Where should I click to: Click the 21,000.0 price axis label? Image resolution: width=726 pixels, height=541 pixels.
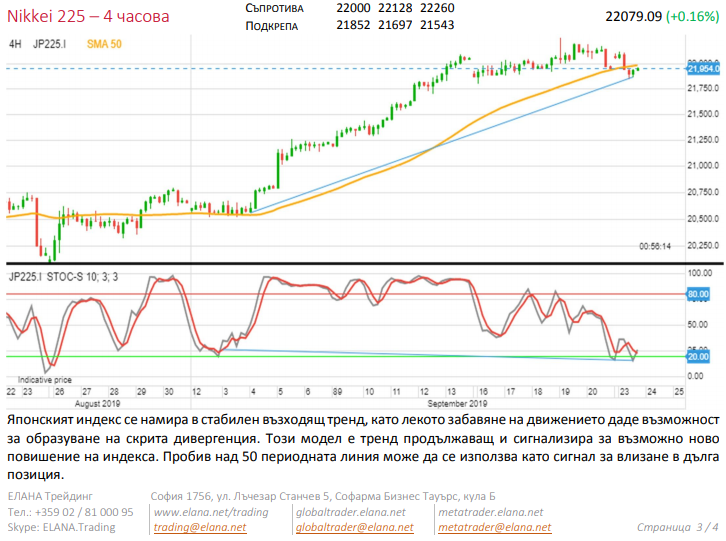pos(703,165)
